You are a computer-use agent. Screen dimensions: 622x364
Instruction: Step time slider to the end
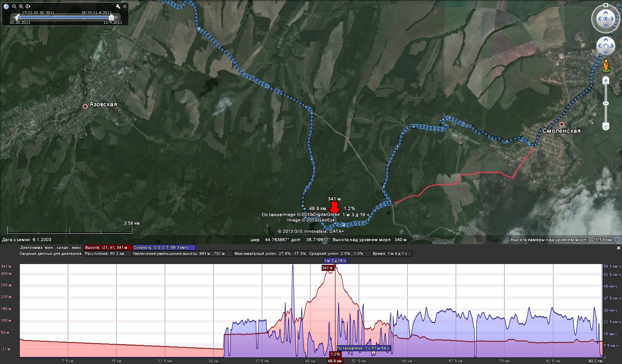pyautogui.click(x=117, y=17)
